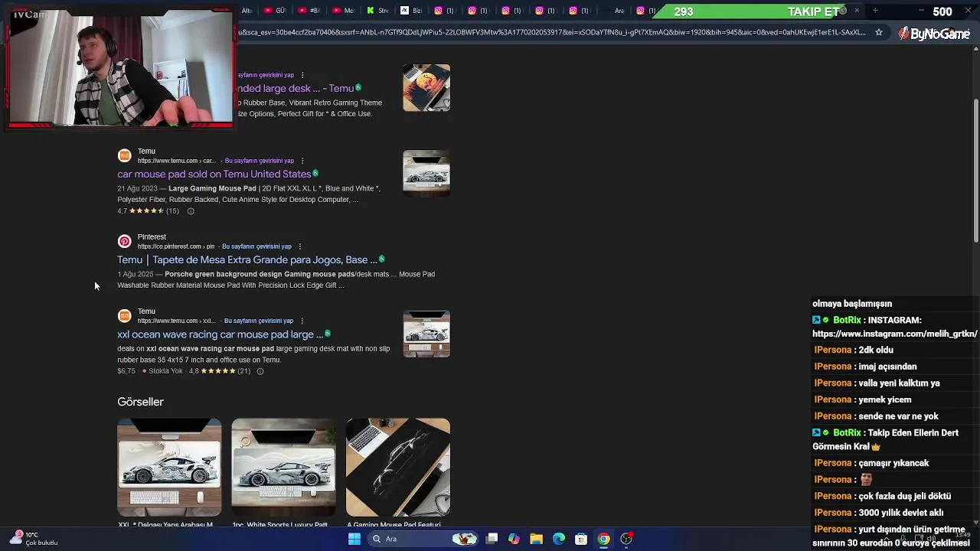Click green badge after the Pinterest result title
This screenshot has width=980, height=551.
point(381,259)
